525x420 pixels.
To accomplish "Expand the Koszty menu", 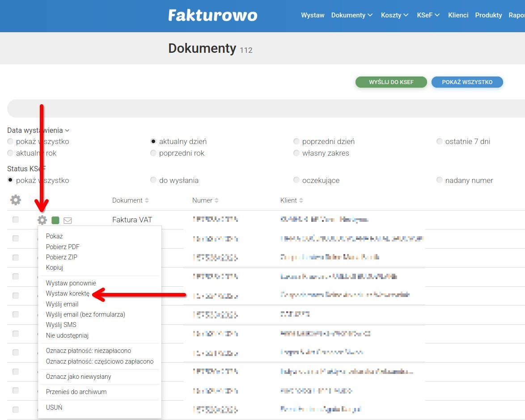I will [394, 15].
